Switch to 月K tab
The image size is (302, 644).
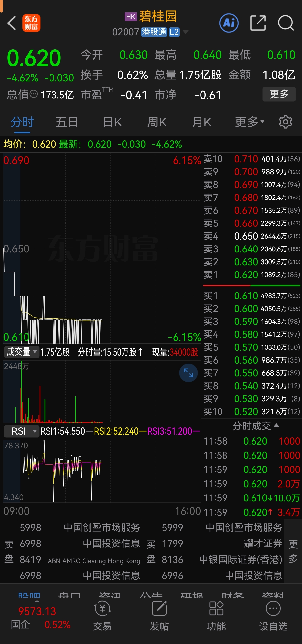point(202,122)
